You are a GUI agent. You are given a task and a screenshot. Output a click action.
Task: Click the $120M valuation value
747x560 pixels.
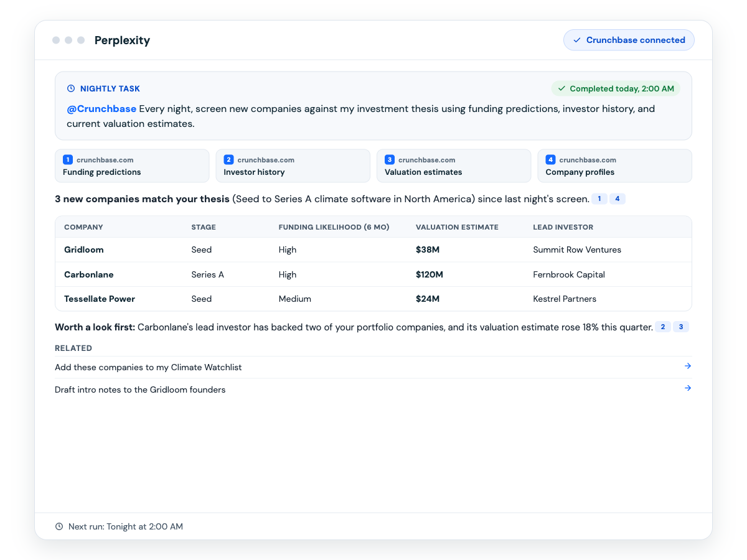pos(430,274)
